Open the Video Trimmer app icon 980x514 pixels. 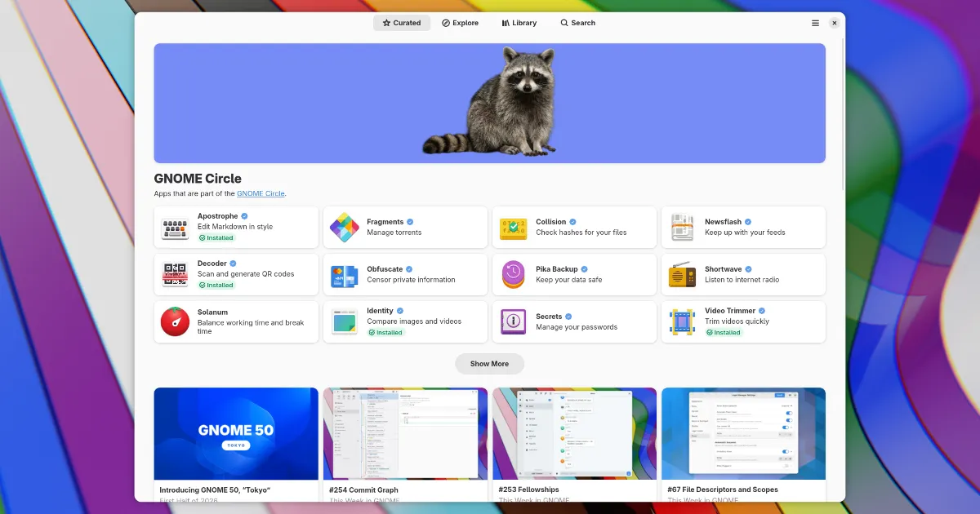[x=683, y=321]
